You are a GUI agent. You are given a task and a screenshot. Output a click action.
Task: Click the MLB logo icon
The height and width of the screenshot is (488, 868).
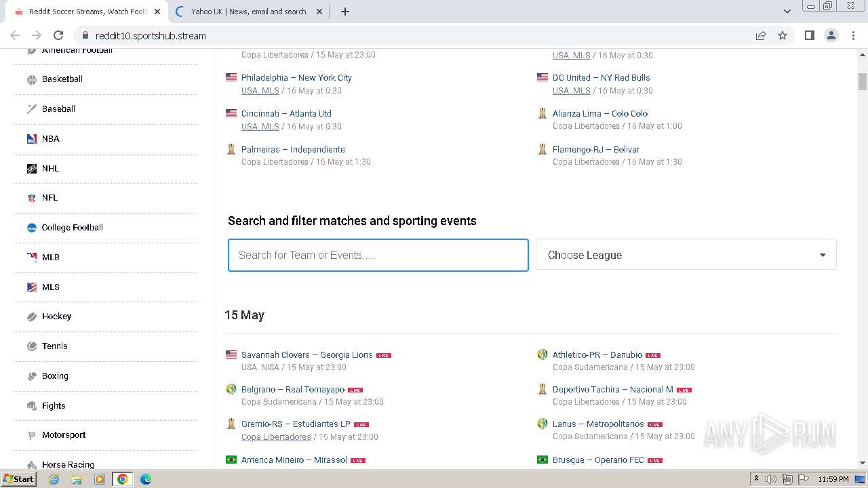(x=32, y=258)
